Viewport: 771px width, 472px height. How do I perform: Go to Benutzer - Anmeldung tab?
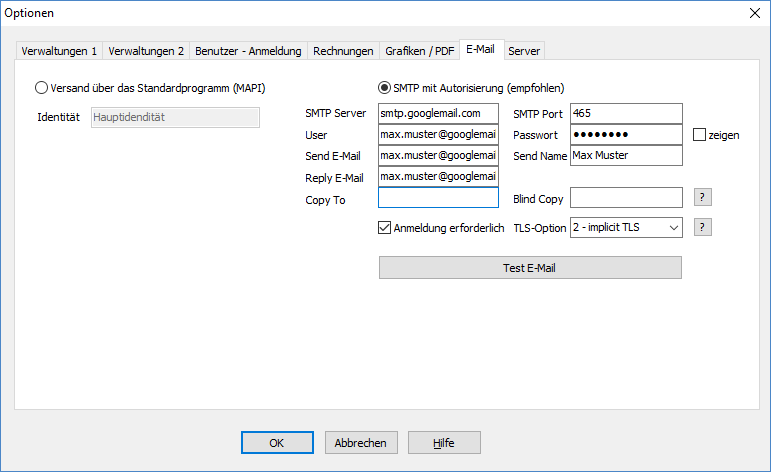(248, 51)
